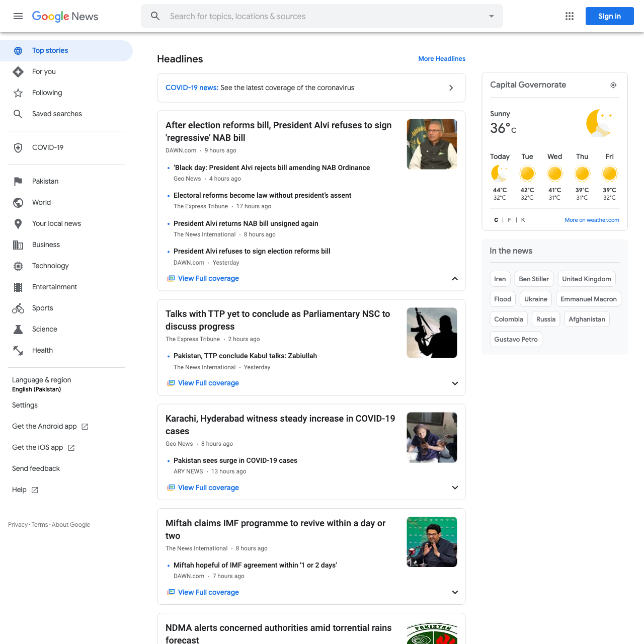Open the hamburger main menu
The image size is (644, 644).
click(18, 16)
